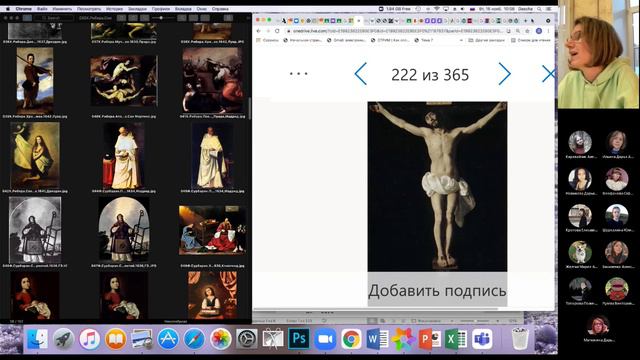
Task: Go to the previous photo in OneDrive
Action: tap(361, 74)
